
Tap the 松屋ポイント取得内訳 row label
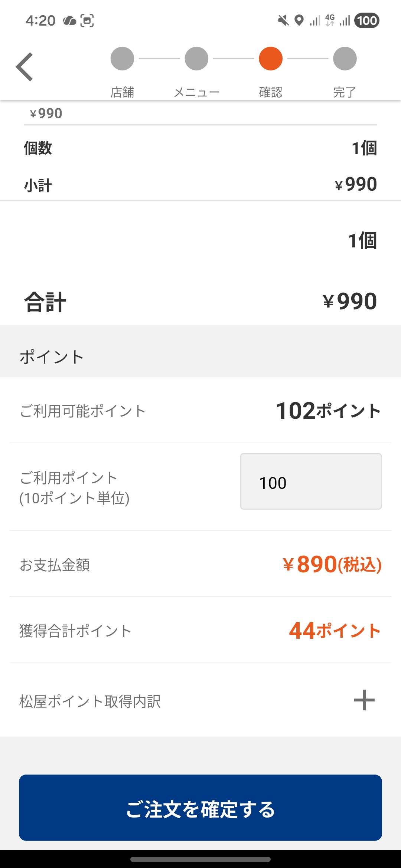(90, 701)
